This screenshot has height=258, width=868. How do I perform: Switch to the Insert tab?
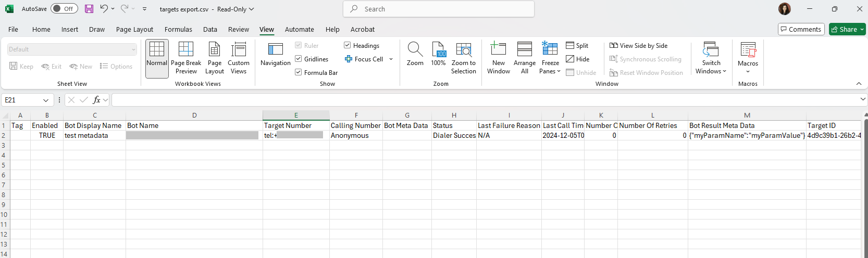[x=70, y=30]
